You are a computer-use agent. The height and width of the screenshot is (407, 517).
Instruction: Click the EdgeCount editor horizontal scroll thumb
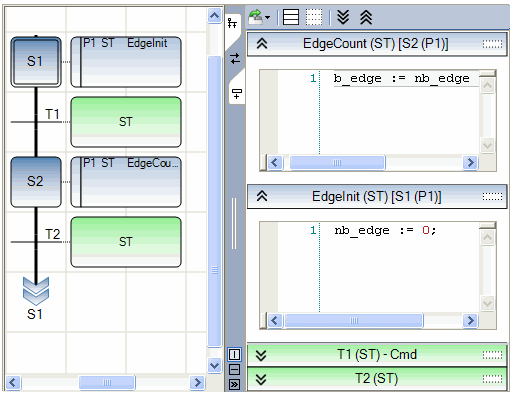coord(337,163)
